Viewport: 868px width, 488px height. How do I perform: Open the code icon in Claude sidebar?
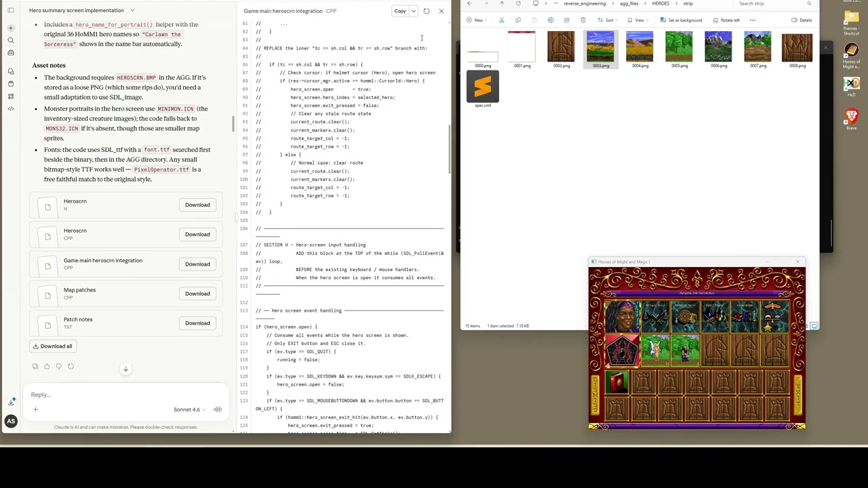tap(11, 108)
